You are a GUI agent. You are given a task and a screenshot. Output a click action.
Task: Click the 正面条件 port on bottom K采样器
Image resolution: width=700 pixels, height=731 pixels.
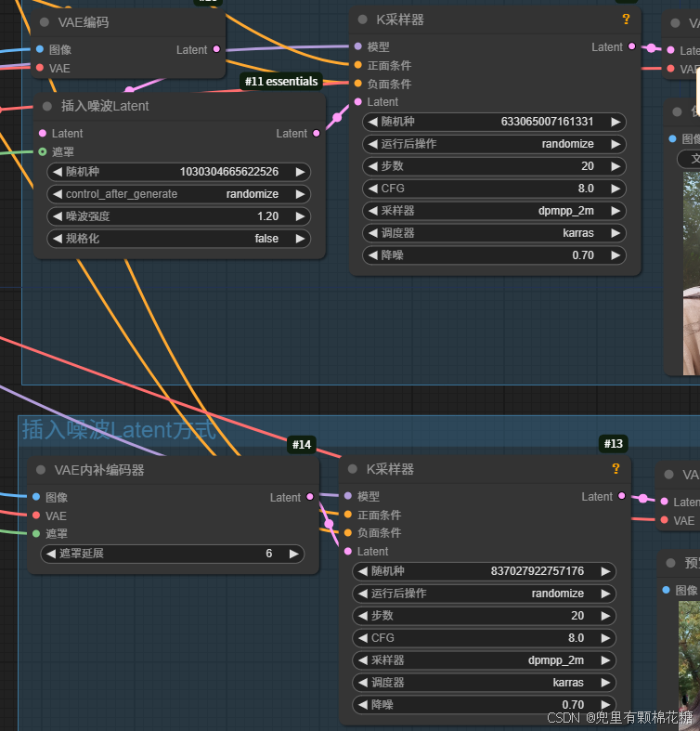pos(347,515)
